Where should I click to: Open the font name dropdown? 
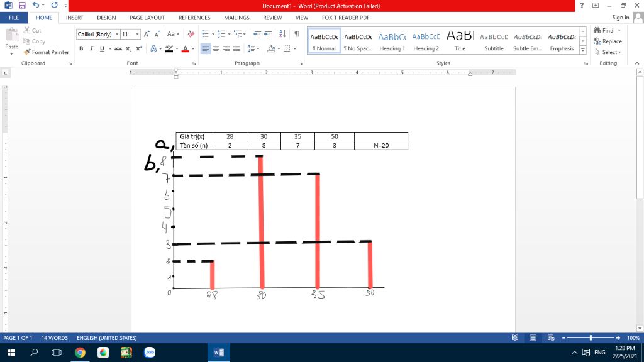pos(117,34)
